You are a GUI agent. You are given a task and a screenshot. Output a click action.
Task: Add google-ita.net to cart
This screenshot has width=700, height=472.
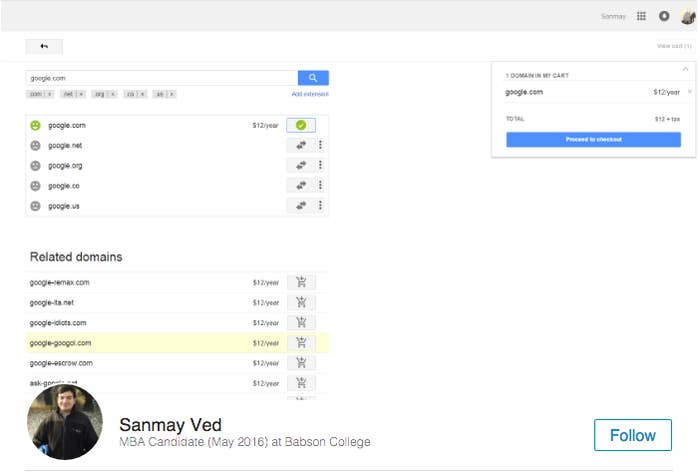pos(301,302)
